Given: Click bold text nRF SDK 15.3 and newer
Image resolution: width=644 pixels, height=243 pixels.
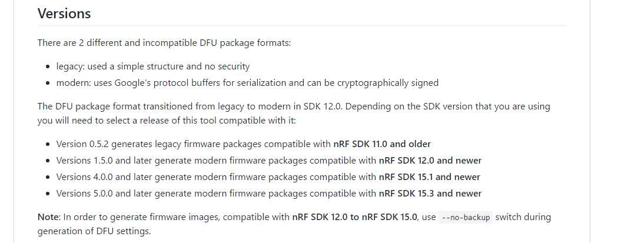Looking at the screenshot, I should 430,194.
